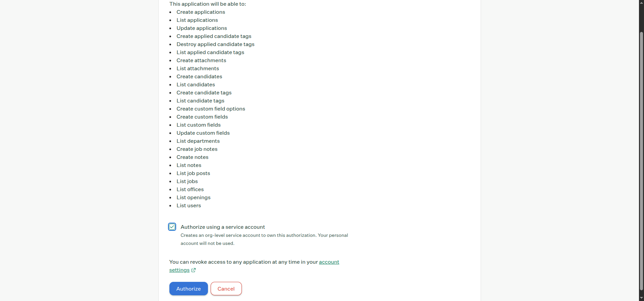Select the "Create applications" permission entry
644x301 pixels.
click(201, 12)
